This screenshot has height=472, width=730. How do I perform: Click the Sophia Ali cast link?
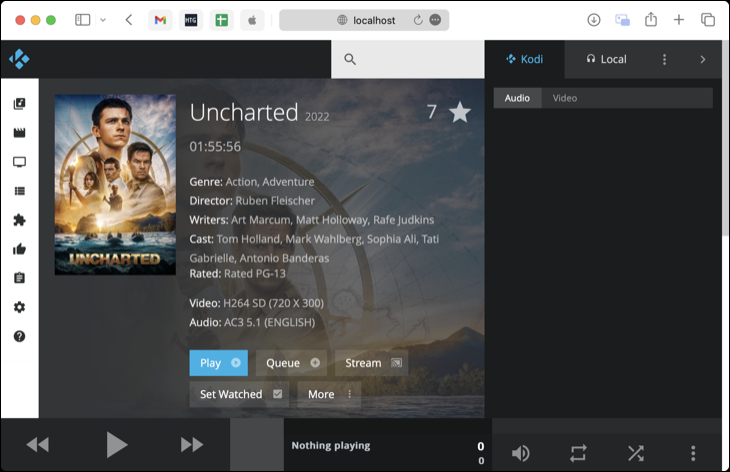[x=392, y=239]
